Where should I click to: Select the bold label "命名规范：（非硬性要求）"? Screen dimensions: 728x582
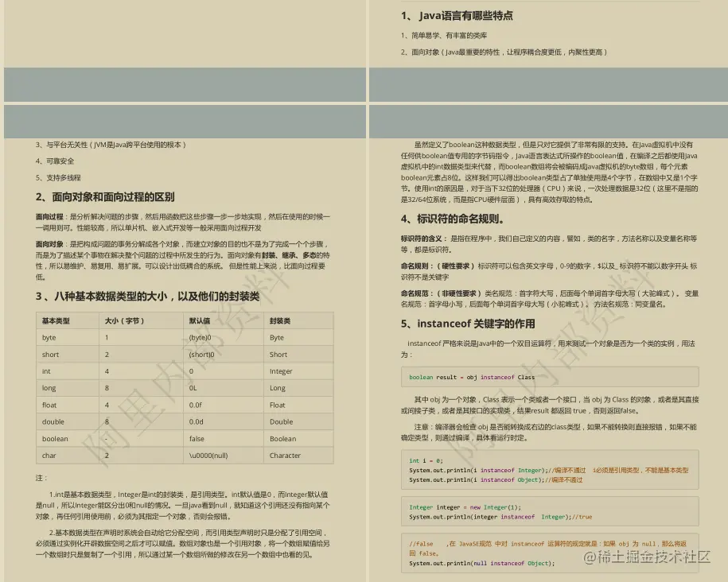pos(442,293)
